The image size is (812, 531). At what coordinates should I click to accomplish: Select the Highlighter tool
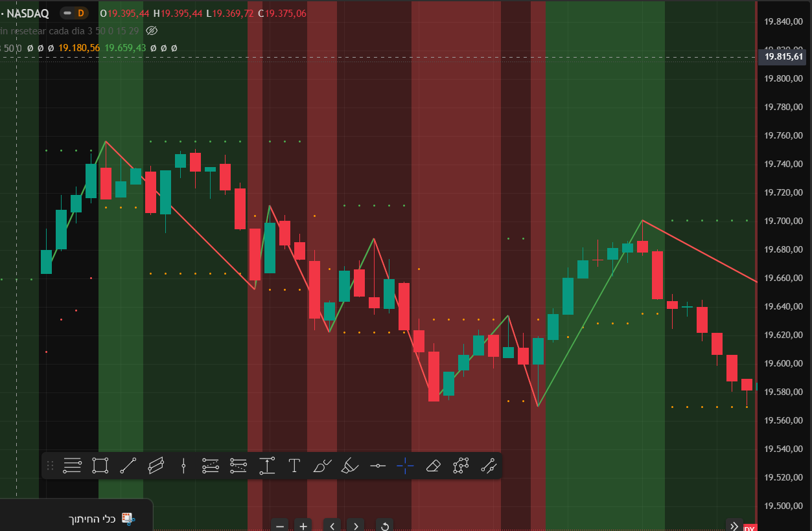[349, 466]
